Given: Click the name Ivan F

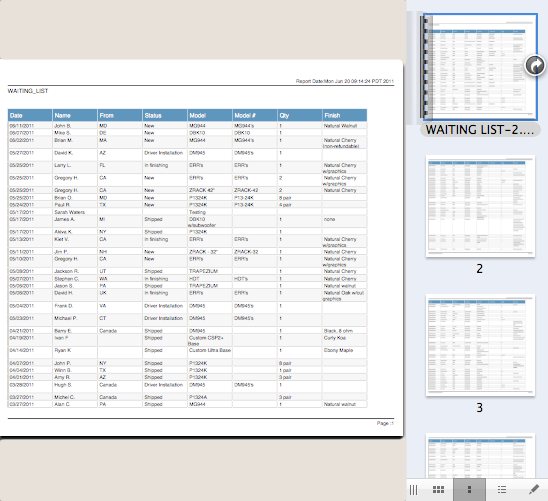Looking at the screenshot, I should (61, 338).
